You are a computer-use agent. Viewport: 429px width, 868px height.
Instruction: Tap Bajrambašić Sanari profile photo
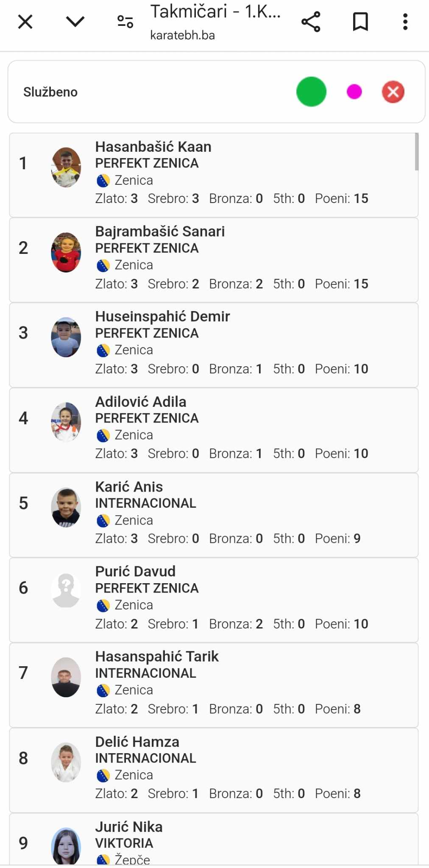click(66, 252)
